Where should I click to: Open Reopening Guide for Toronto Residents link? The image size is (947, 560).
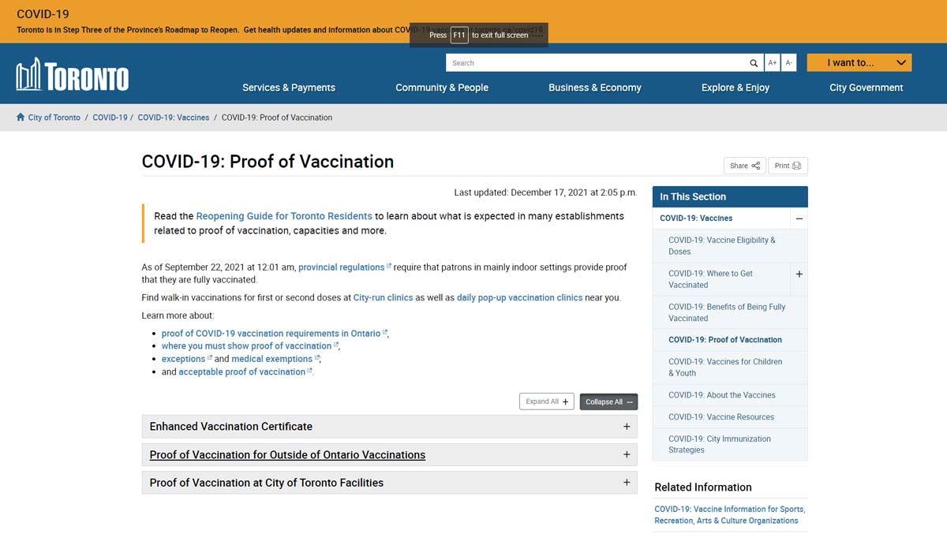pyautogui.click(x=284, y=216)
